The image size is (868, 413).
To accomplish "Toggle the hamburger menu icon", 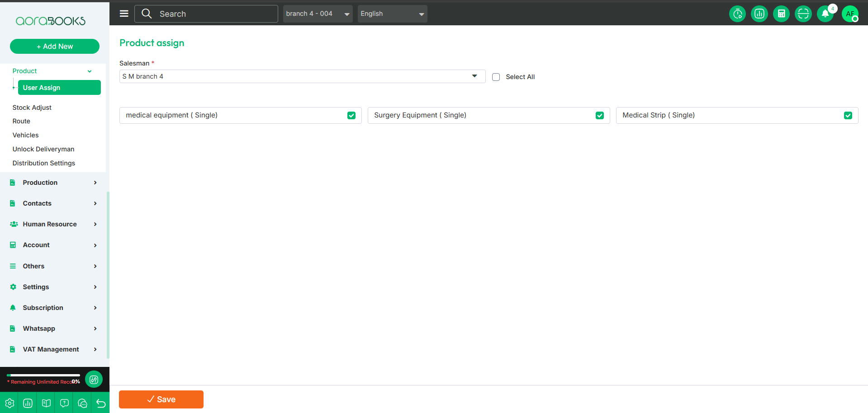I will 124,14.
